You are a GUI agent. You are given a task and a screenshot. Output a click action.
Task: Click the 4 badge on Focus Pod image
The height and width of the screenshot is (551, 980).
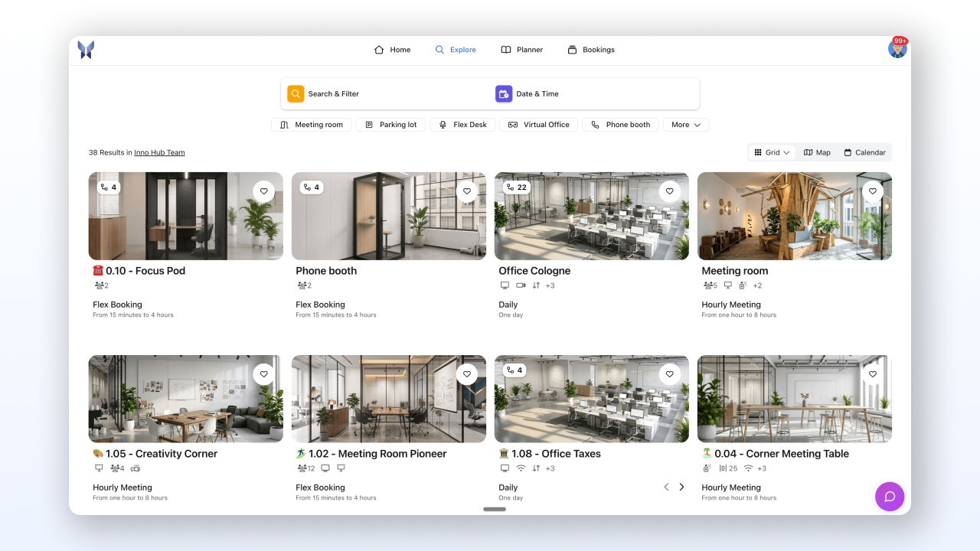click(x=109, y=187)
